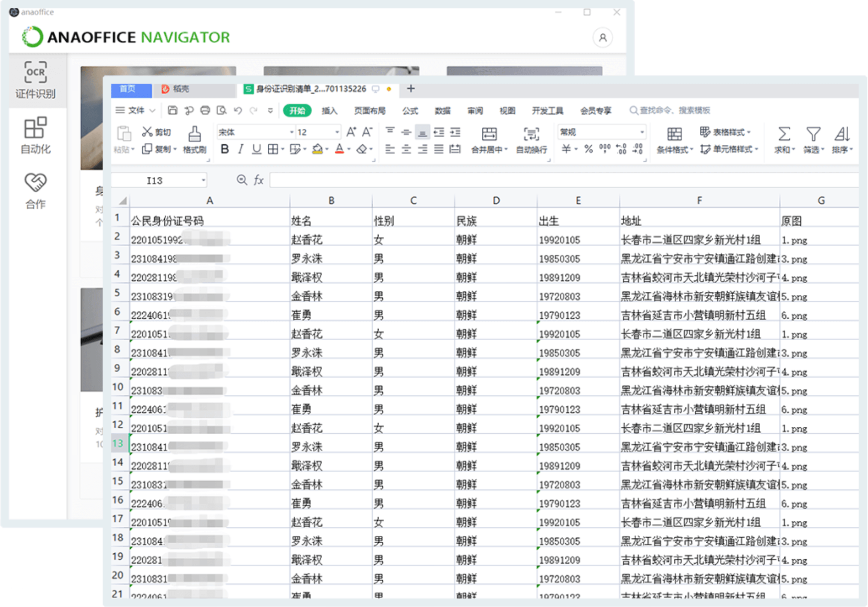Click the user profile avatar icon
868x607 pixels.
602,38
